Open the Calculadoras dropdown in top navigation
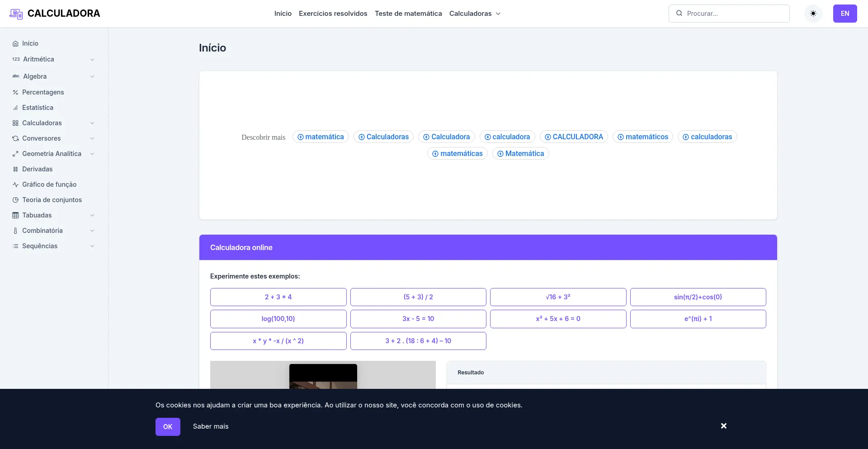The image size is (868, 449). pos(475,14)
